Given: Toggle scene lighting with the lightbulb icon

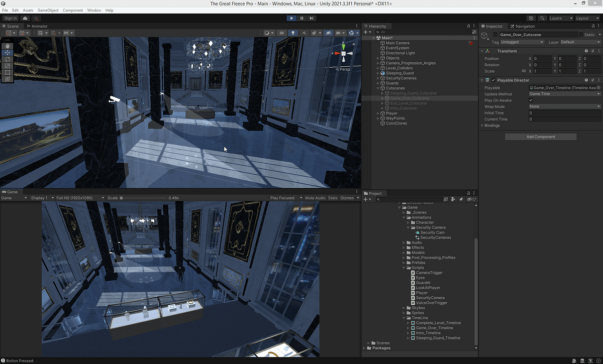Looking at the screenshot, I should click(293, 33).
